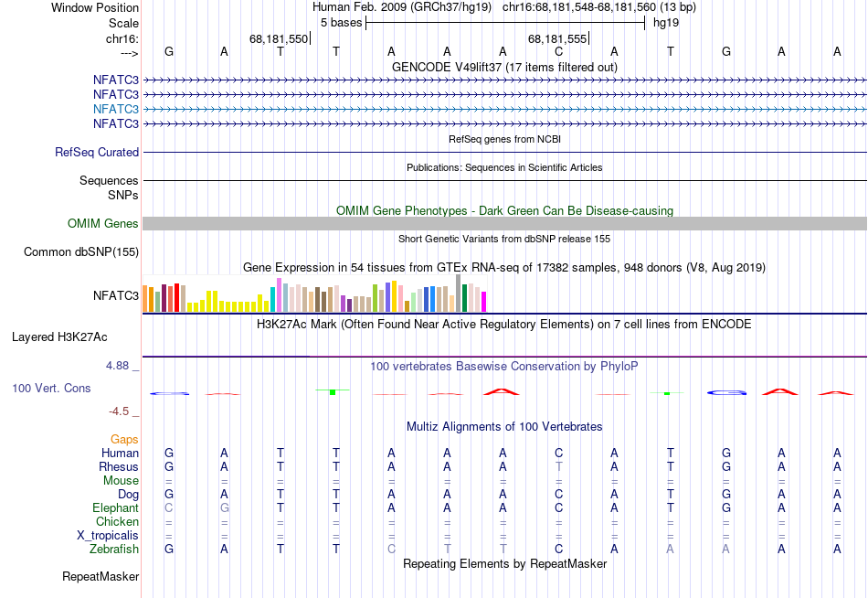The width and height of the screenshot is (868, 598).
Task: Click the 5 bases scale bar
Action: 505,23
